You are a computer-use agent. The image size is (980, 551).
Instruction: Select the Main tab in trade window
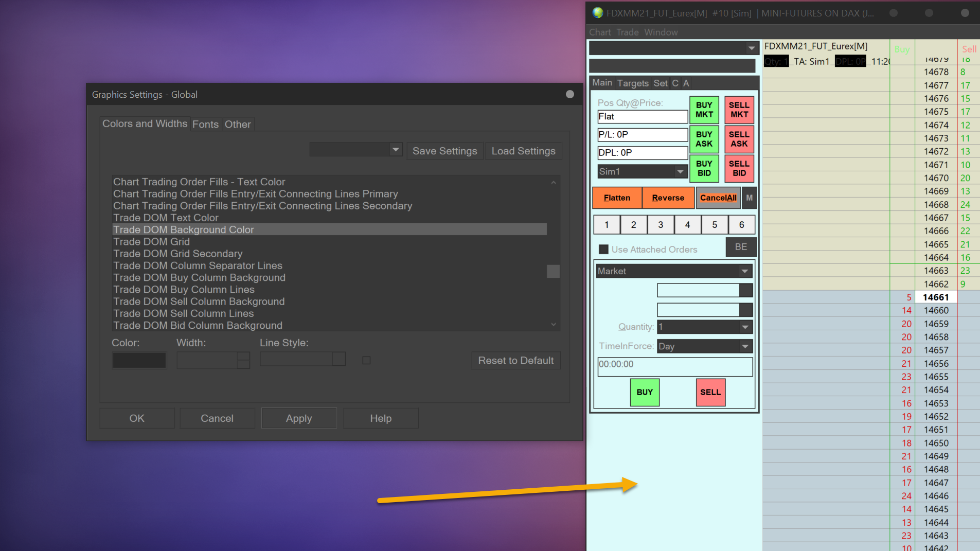pos(602,83)
